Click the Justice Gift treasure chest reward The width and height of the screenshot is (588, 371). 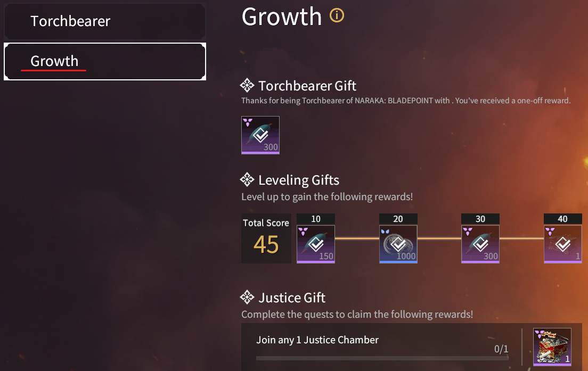[x=552, y=347]
